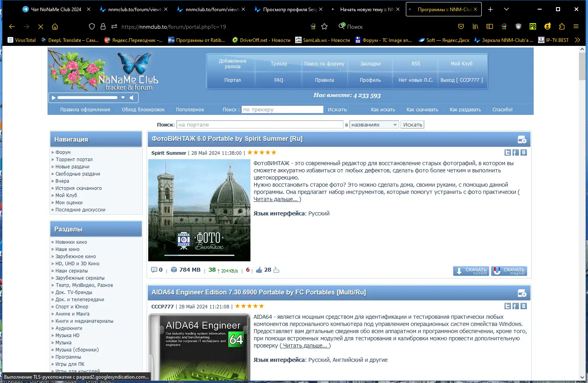Open the Обход блокировок link

pos(143,110)
